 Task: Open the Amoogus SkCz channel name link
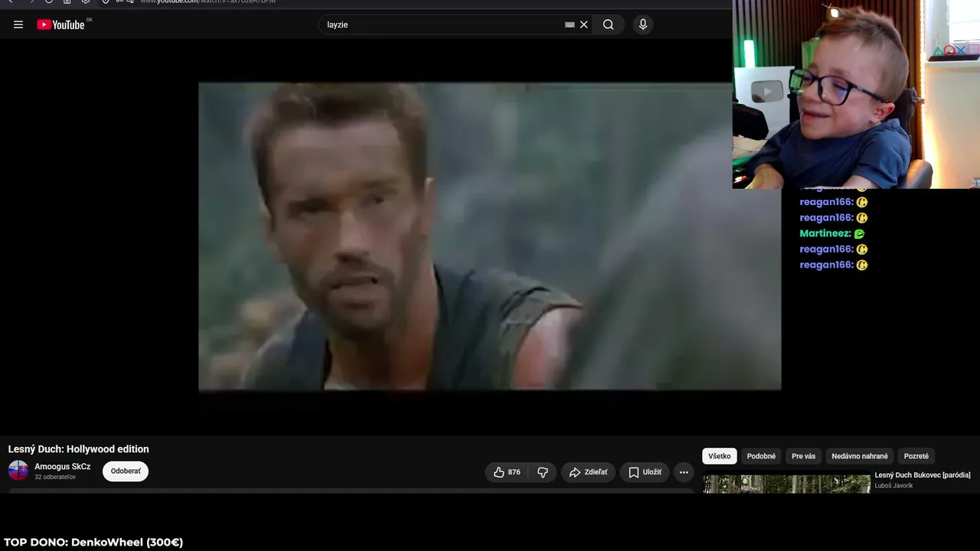tap(62, 467)
